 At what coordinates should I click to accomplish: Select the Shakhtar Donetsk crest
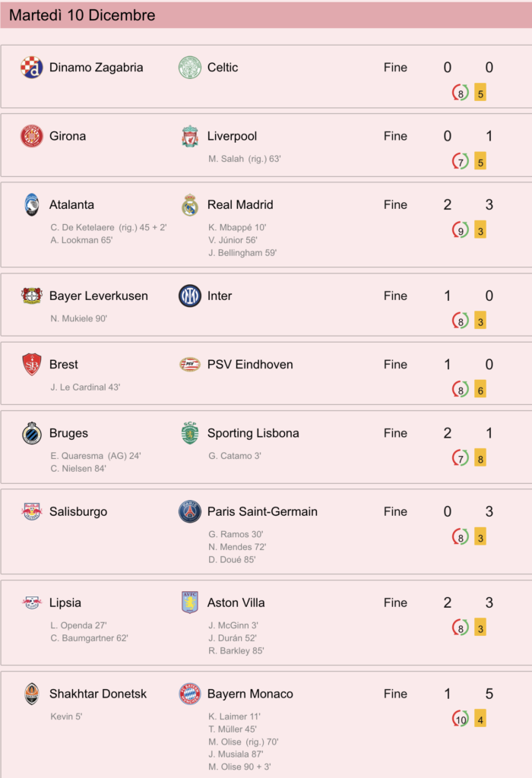32,694
